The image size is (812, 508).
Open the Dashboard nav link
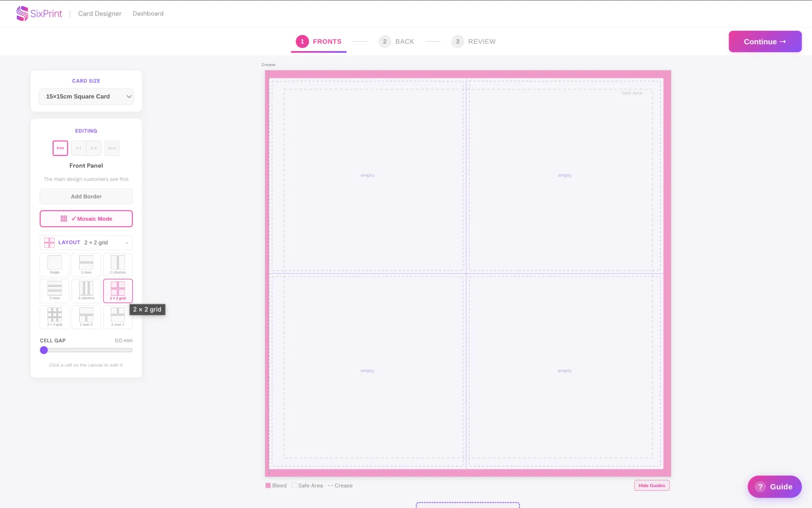pos(148,14)
